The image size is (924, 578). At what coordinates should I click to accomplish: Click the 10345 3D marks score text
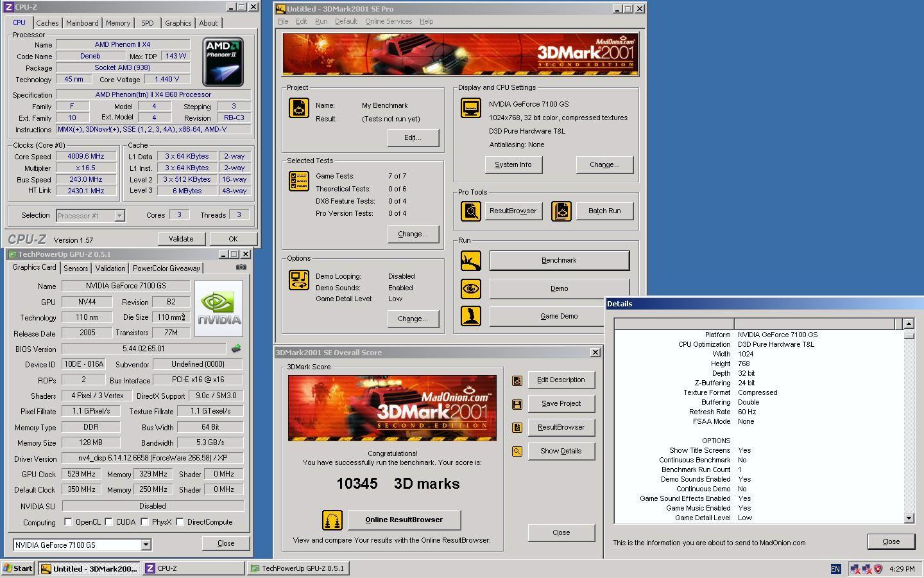398,484
